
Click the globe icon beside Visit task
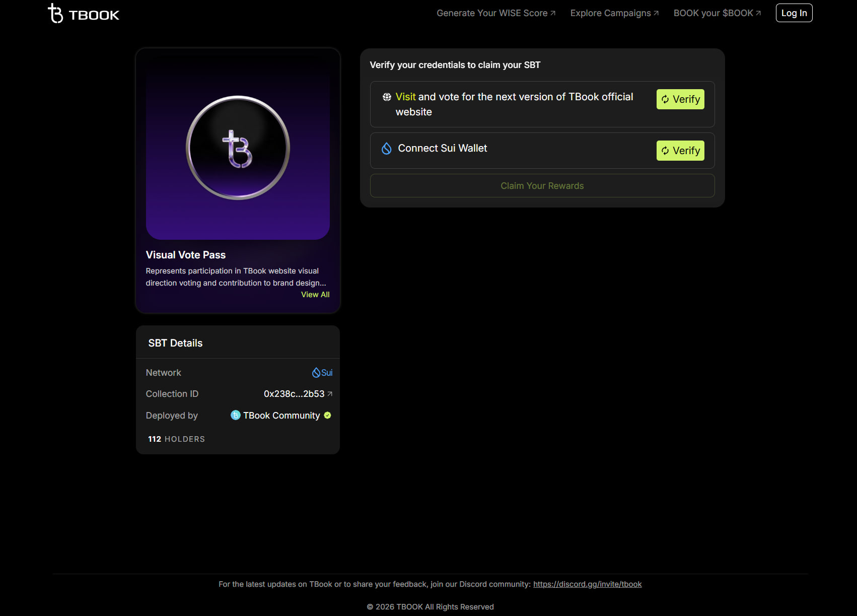coord(387,97)
